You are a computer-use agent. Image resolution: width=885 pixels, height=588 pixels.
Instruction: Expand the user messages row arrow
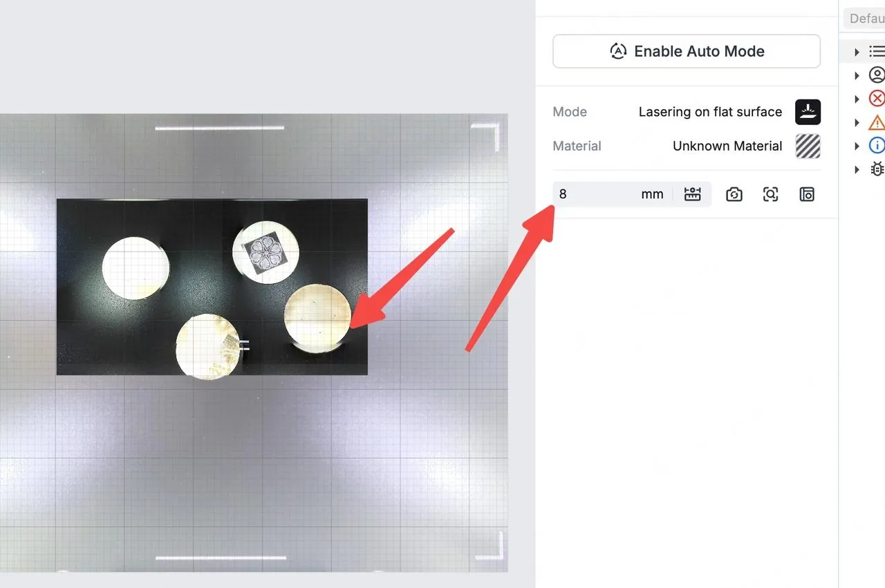(x=857, y=75)
